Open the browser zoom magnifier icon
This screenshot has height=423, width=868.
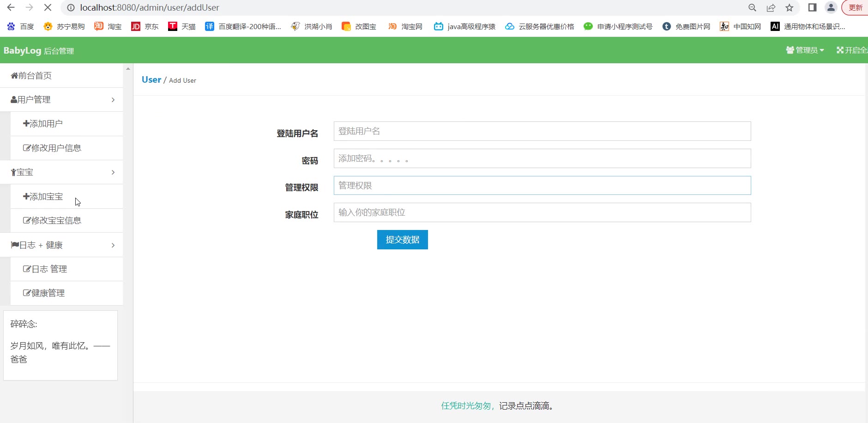[x=752, y=7]
